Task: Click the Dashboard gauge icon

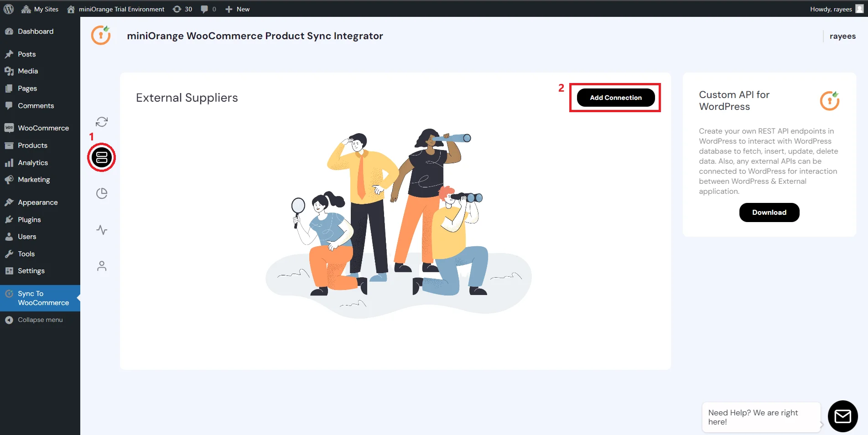Action: (x=9, y=31)
